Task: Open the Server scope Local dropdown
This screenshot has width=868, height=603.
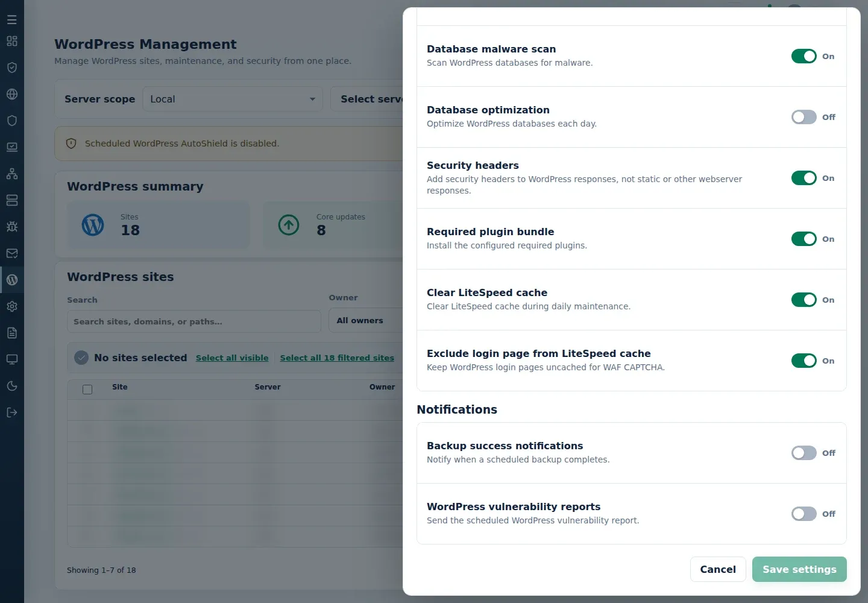Action: [x=233, y=99]
